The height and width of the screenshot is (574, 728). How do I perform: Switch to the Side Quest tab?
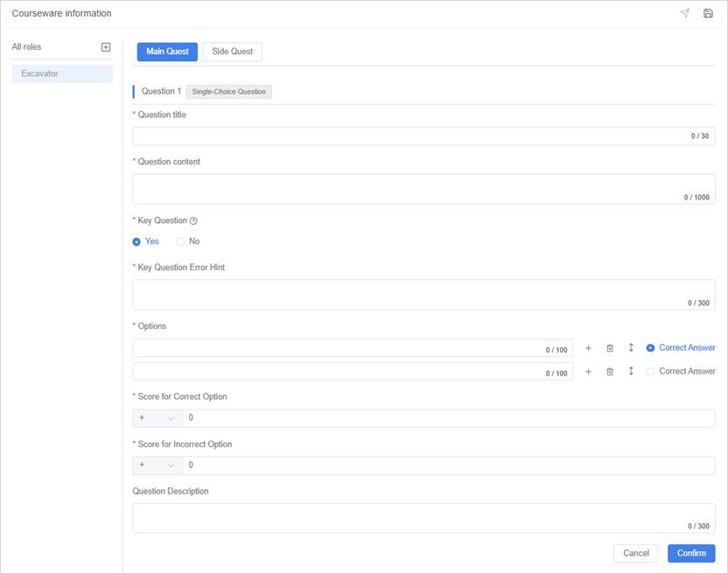232,52
